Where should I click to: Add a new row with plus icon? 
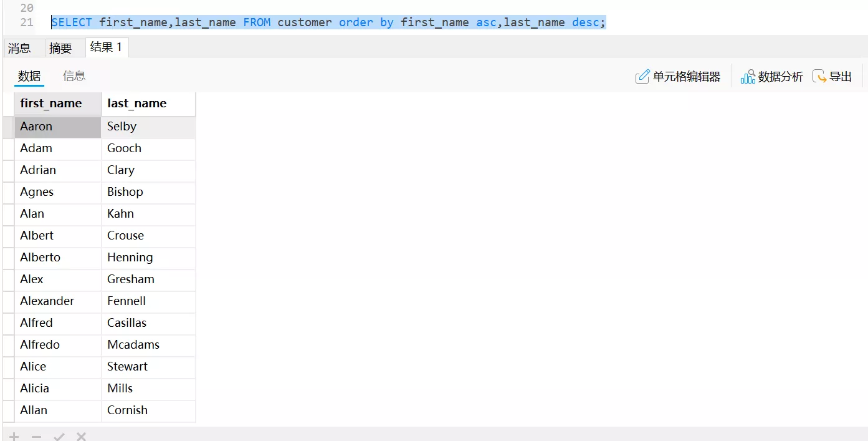(14, 436)
